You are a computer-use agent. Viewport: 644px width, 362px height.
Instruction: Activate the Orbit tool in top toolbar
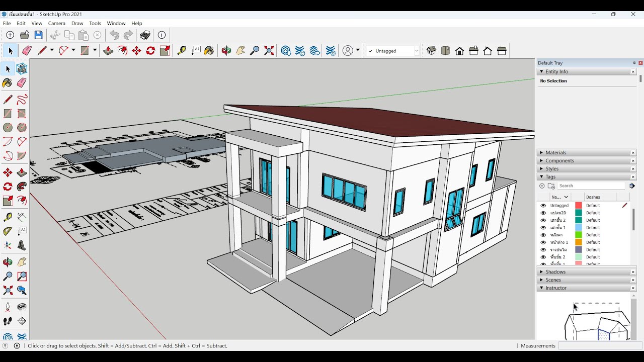226,51
